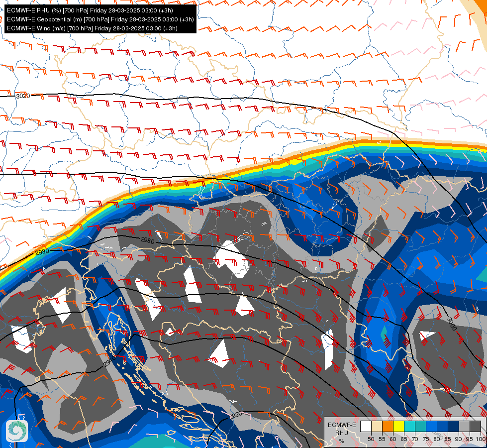
Task: Click the legend title ECMWF-E
Action: click(x=342, y=425)
